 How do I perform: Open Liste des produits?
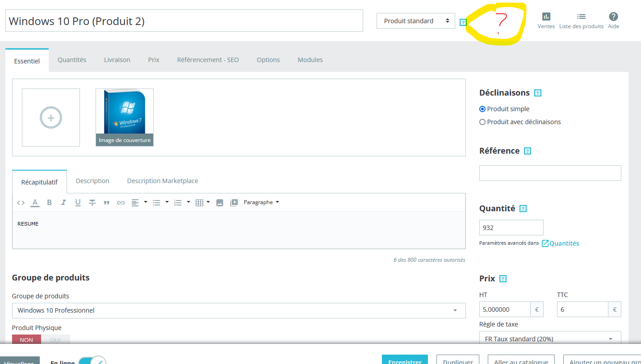coord(581,17)
